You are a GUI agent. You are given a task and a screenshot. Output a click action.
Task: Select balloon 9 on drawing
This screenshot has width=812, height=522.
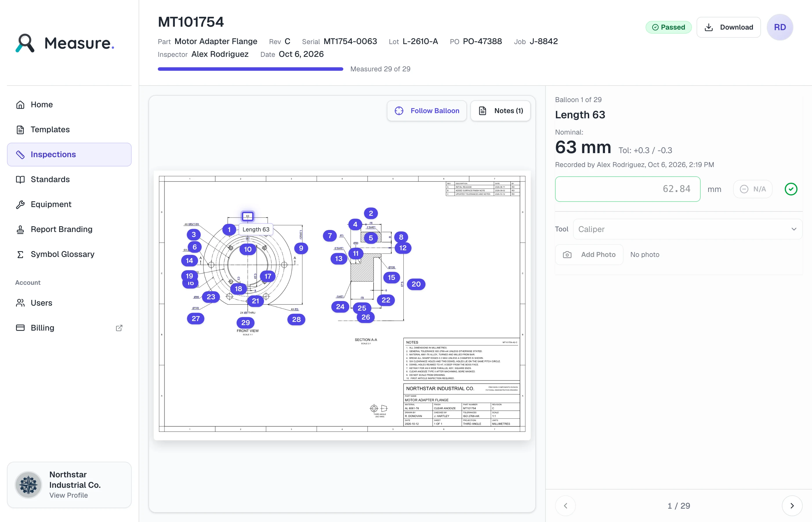coord(301,248)
